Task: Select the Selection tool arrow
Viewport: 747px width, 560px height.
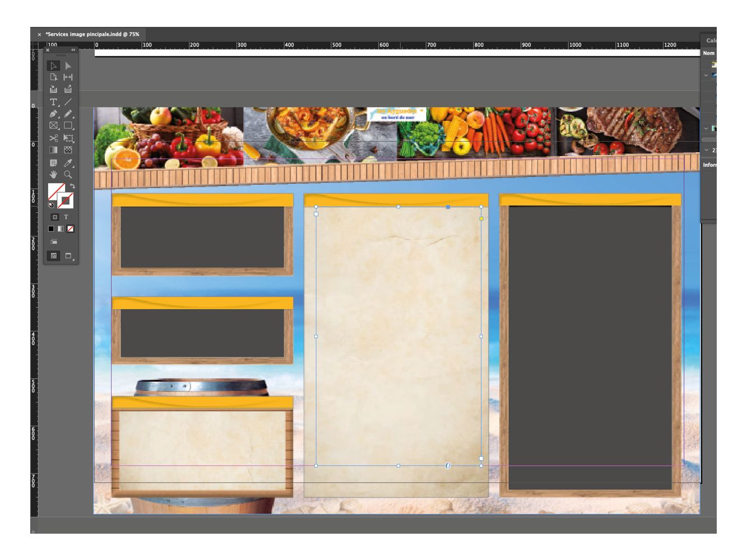Action: pyautogui.click(x=53, y=66)
